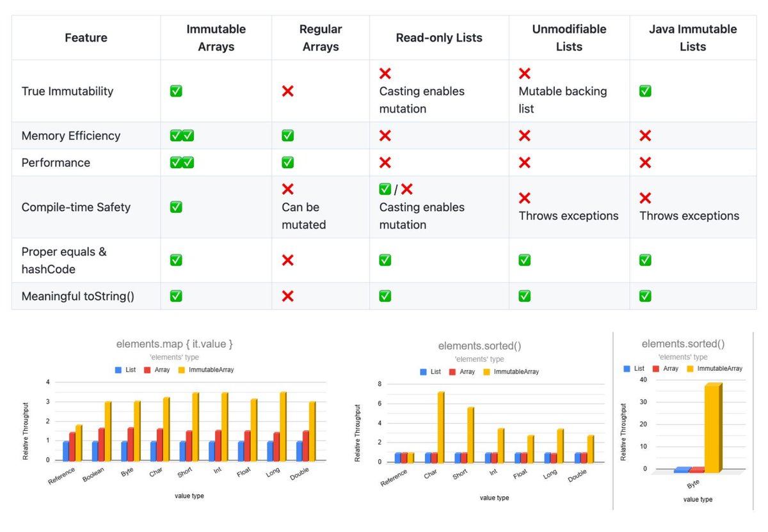Image resolution: width=768 pixels, height=532 pixels.
Task: Click the green check for Java Immutable Lists True Immutability
Action: [x=645, y=91]
